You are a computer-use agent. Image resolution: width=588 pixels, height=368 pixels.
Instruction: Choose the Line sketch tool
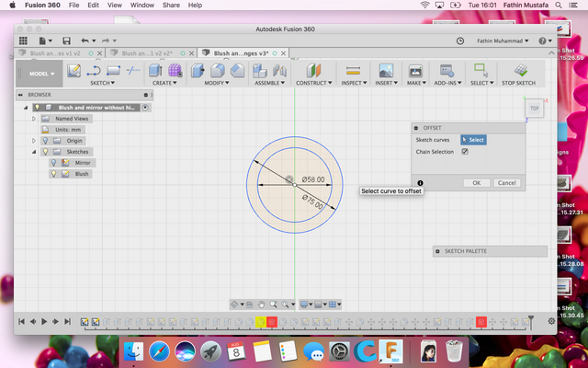coord(94,71)
